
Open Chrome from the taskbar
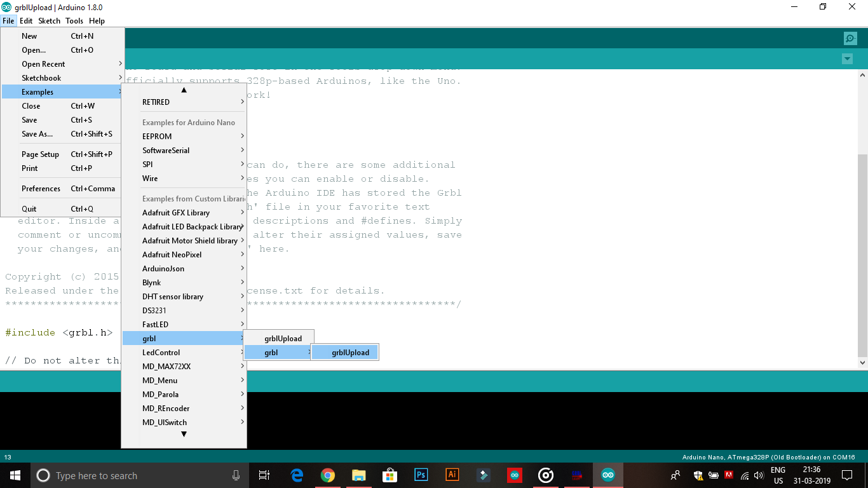(328, 475)
